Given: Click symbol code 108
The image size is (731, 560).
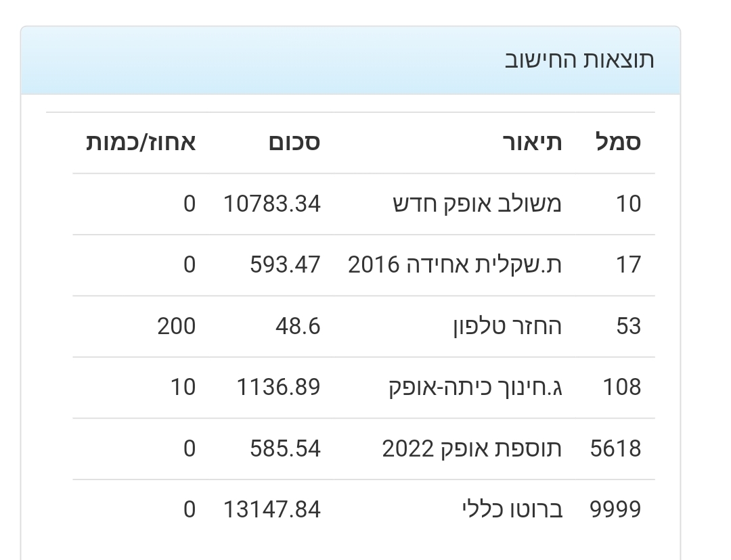Looking at the screenshot, I should tap(621, 387).
